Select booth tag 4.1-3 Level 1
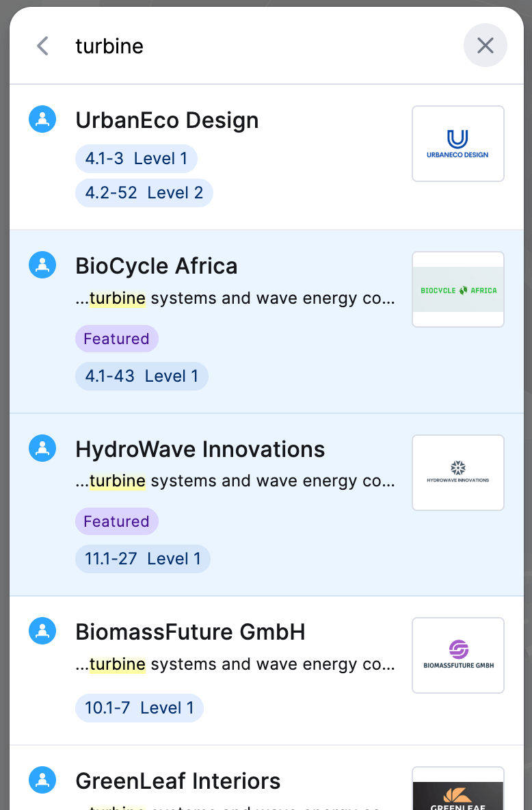 coord(136,159)
